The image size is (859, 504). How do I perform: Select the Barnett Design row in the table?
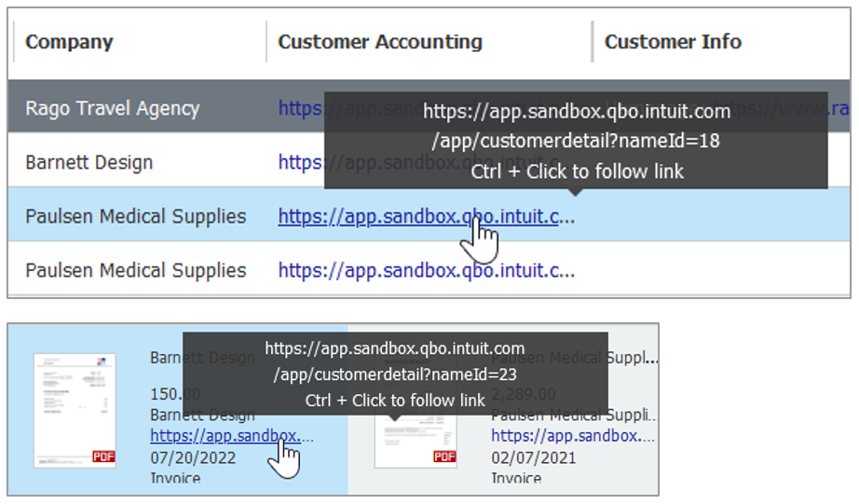coord(89,163)
